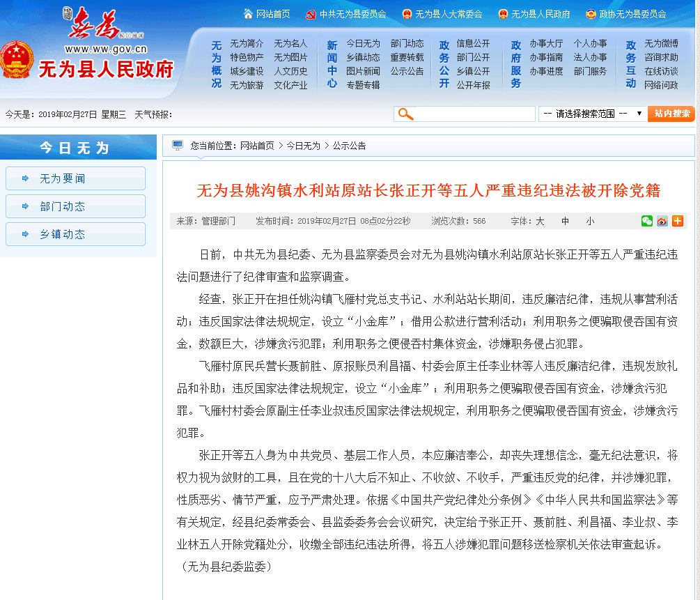
Task: Open the 法人办事 link
Action: pos(590,57)
